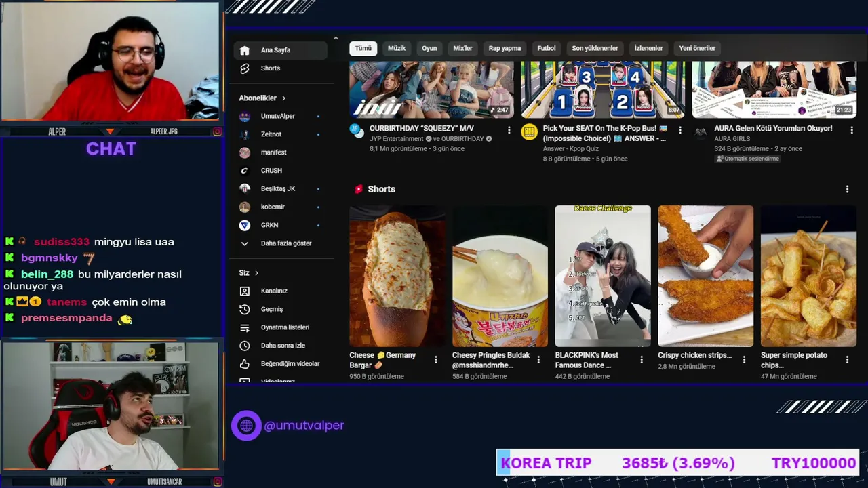Play the K-Pop Bus quiz video thumbnail

[x=603, y=89]
